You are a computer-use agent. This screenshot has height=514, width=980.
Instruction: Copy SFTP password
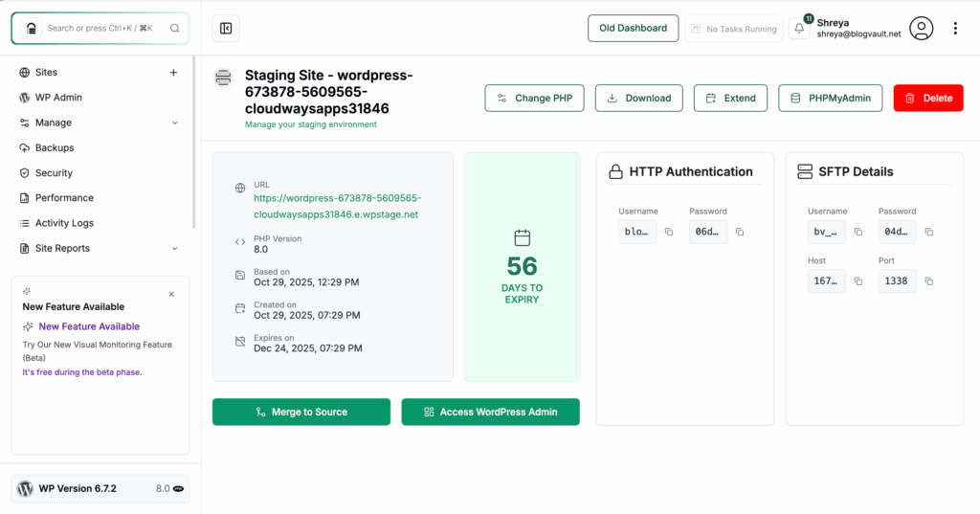coord(929,232)
